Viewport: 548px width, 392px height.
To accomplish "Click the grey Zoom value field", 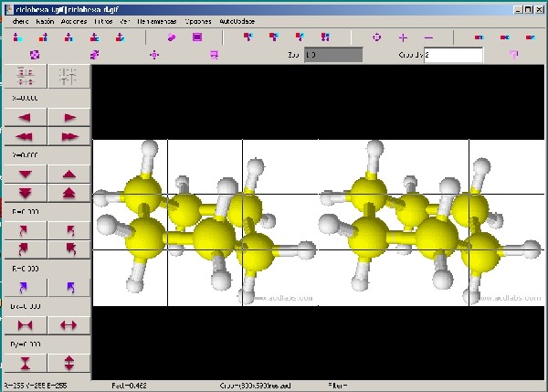I will (x=332, y=55).
